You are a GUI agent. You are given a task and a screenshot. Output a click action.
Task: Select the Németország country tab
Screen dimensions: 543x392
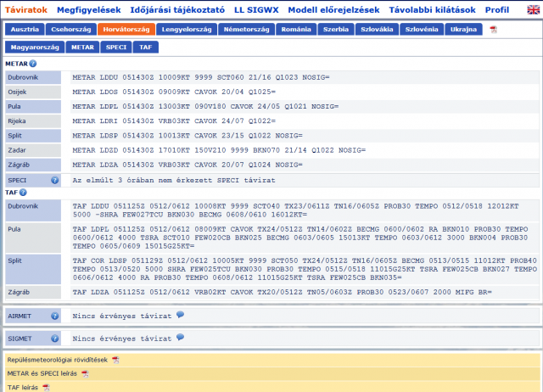coord(247,30)
